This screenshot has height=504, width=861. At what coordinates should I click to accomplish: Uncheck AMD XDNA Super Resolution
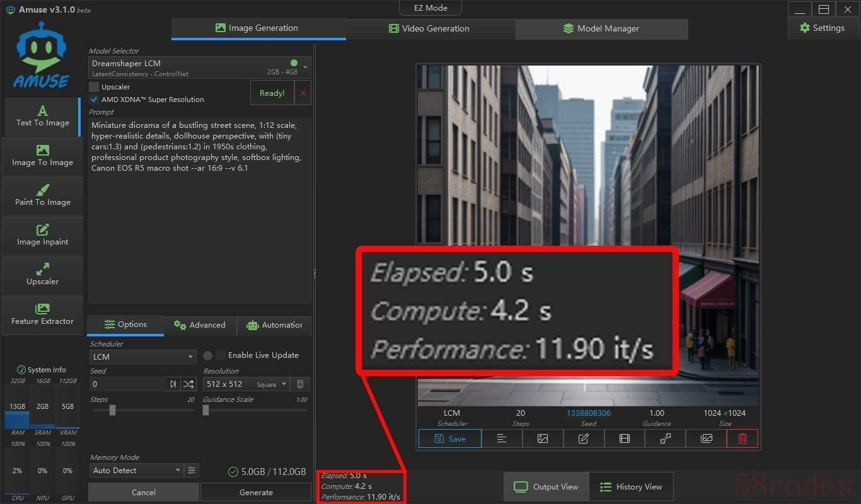[94, 100]
